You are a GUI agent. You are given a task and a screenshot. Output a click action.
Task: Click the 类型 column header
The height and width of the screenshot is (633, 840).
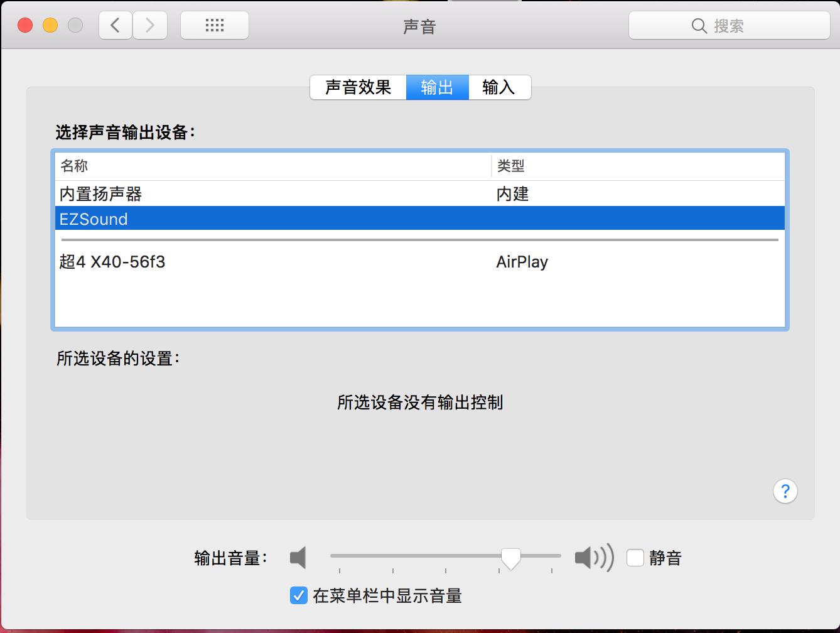pyautogui.click(x=510, y=166)
